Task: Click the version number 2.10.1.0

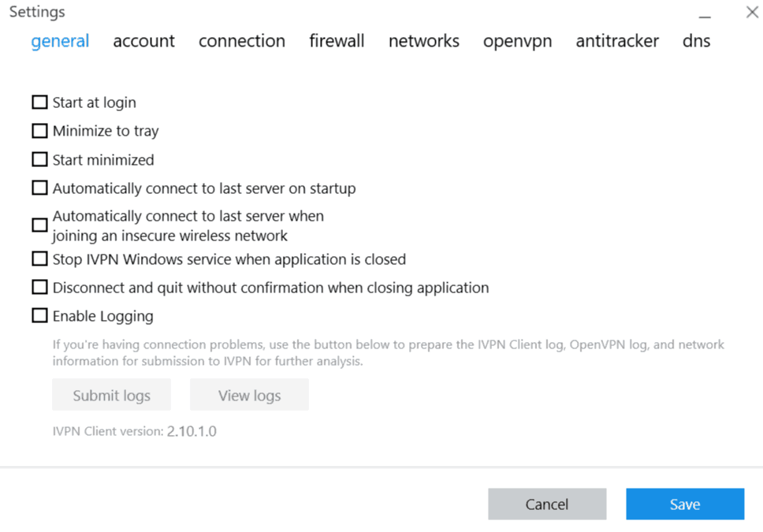Action: pyautogui.click(x=192, y=431)
